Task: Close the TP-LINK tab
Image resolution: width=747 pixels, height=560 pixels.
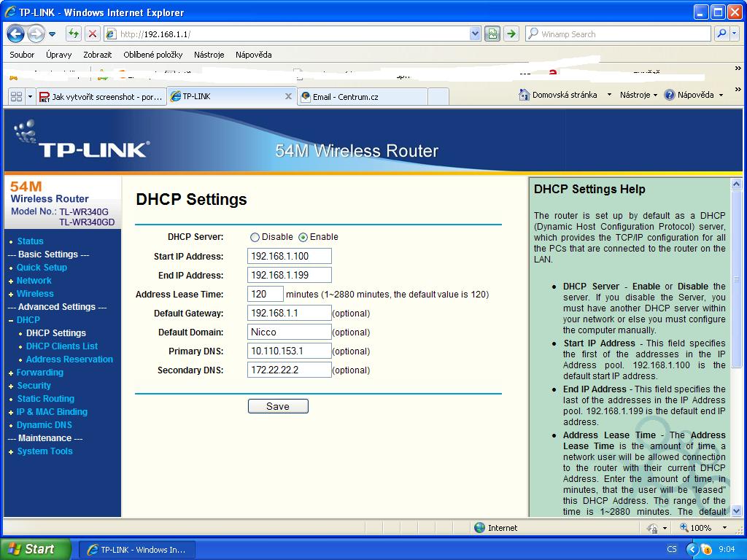Action: pyautogui.click(x=288, y=96)
